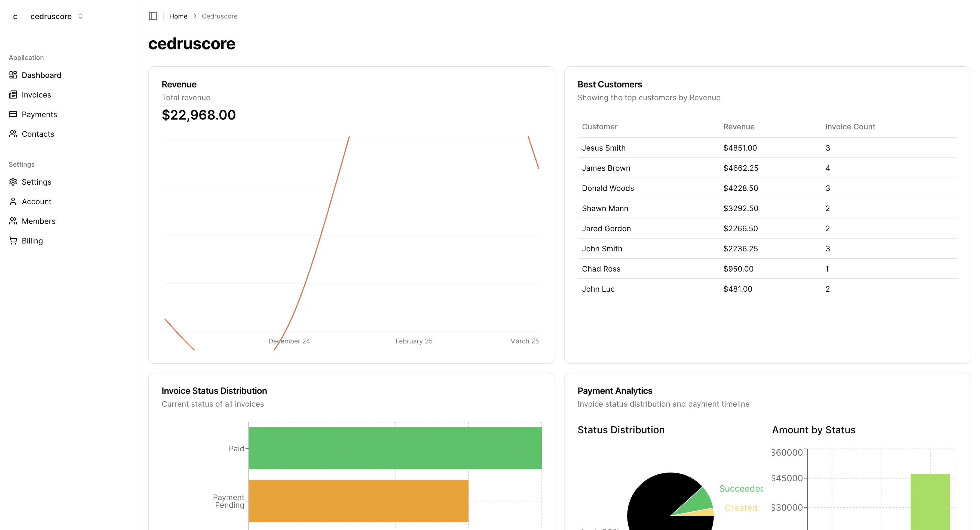980x530 pixels.
Task: Click Chad Ross customer name
Action: coord(601,269)
